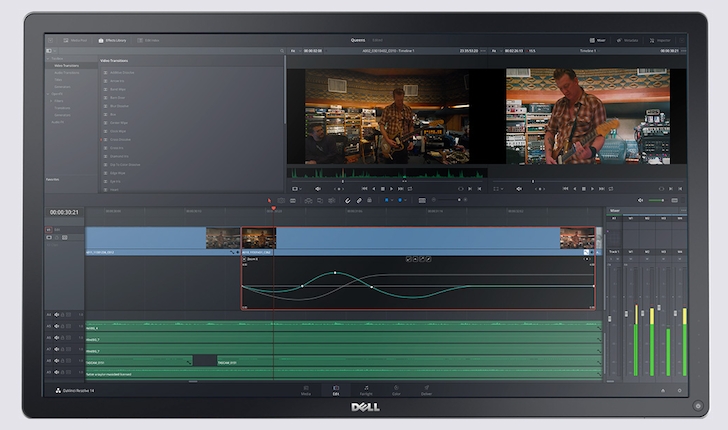Click the Effects Library button
The width and height of the screenshot is (728, 430).
pyautogui.click(x=115, y=40)
